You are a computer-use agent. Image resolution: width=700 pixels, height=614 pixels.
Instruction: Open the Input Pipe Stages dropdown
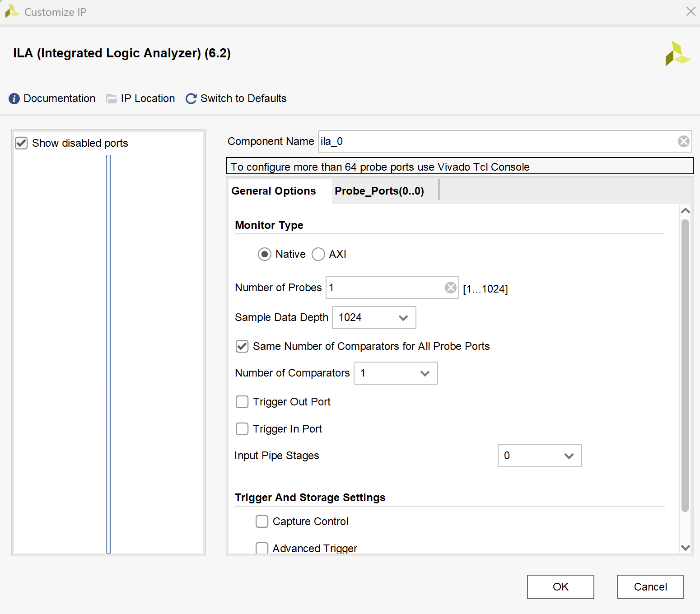[540, 456]
